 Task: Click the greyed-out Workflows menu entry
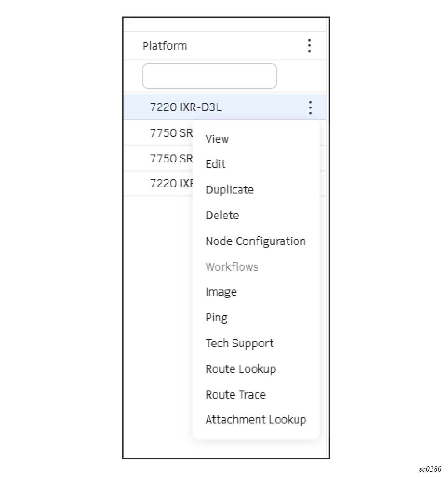232,267
